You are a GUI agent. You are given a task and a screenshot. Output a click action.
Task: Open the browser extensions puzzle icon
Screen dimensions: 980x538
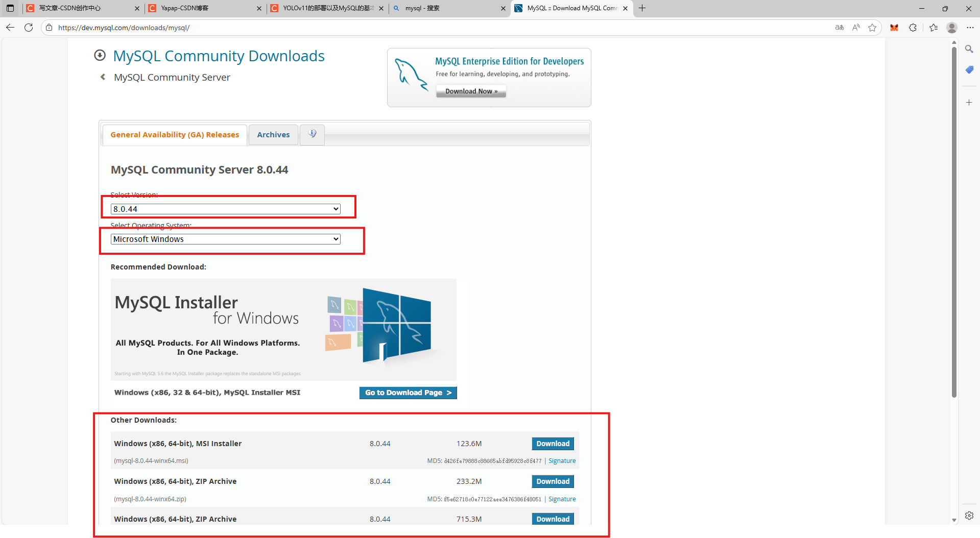coord(913,28)
